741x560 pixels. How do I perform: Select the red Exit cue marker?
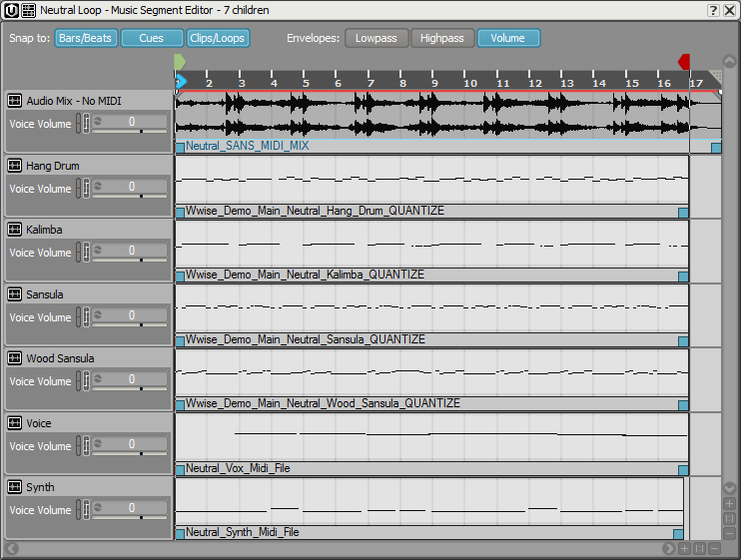tap(684, 62)
